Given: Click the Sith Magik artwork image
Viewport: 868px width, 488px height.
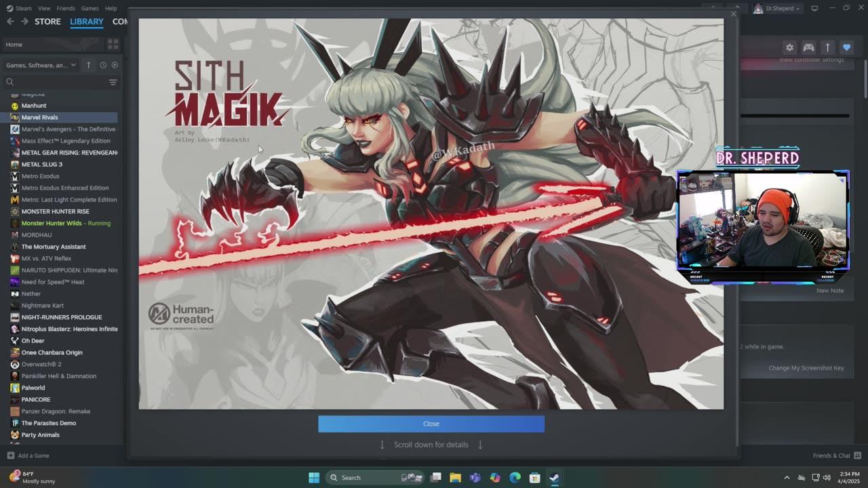Looking at the screenshot, I should (x=431, y=213).
